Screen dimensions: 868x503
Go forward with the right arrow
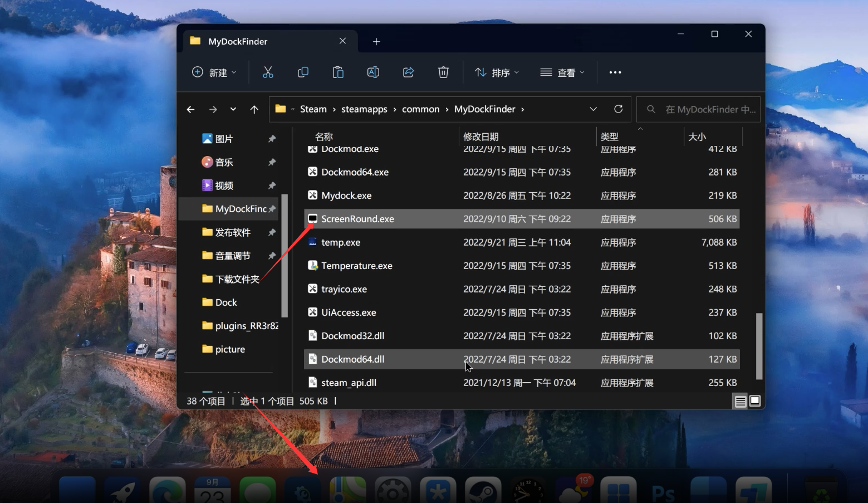pyautogui.click(x=213, y=109)
